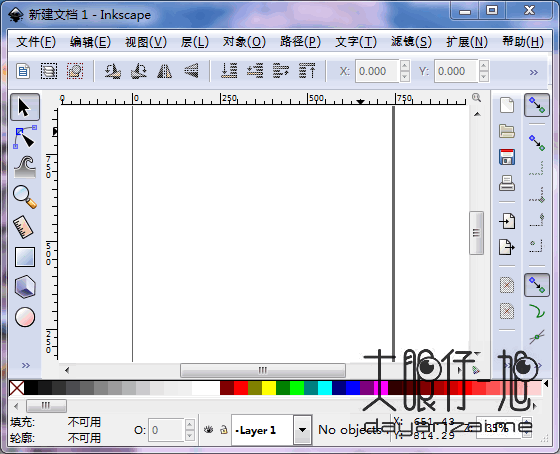
Task: Lower selection to bottom icon
Action: click(x=229, y=71)
